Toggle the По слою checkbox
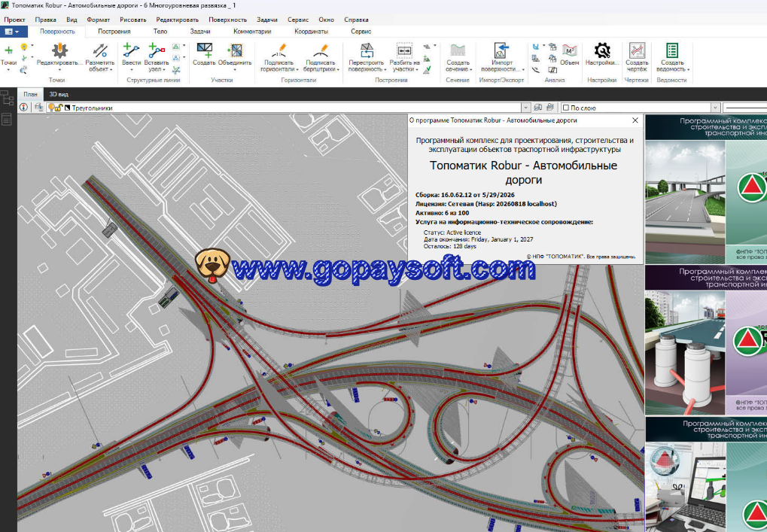Screen dimensions: 767x532 pyautogui.click(x=565, y=108)
